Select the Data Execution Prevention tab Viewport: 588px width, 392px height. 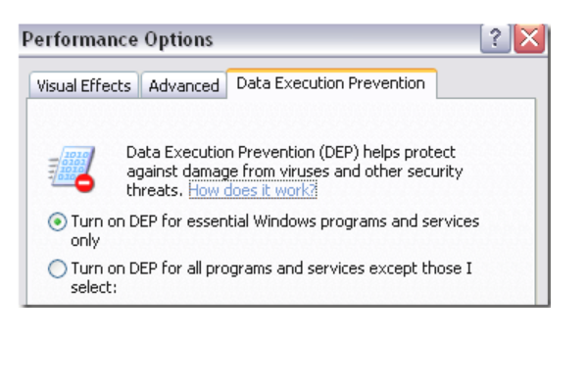331,83
